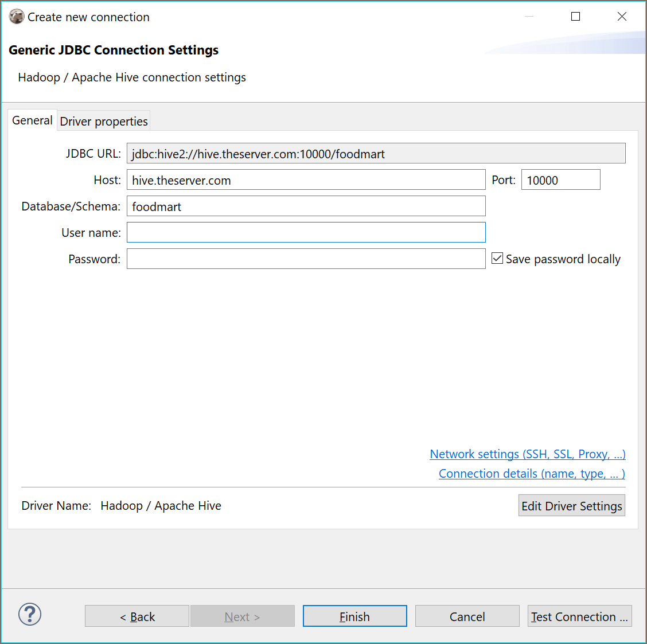Switch to the Driver properties tab
The width and height of the screenshot is (647, 644).
(x=104, y=121)
